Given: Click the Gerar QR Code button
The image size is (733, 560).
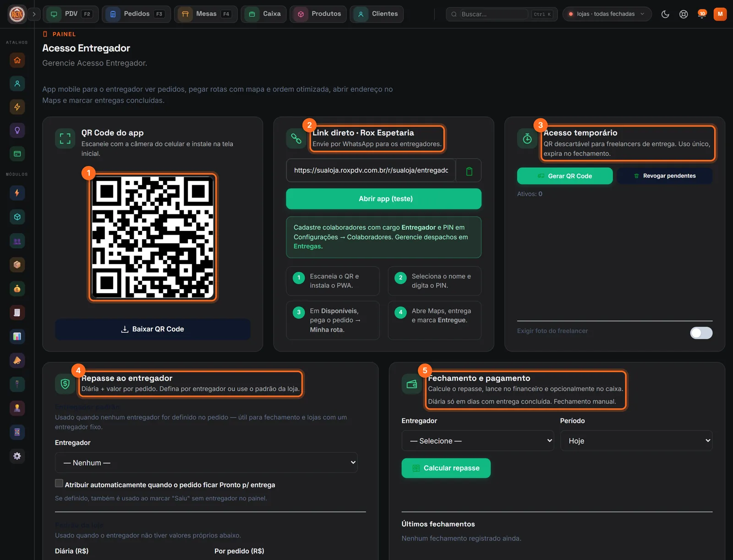Looking at the screenshot, I should pos(565,176).
